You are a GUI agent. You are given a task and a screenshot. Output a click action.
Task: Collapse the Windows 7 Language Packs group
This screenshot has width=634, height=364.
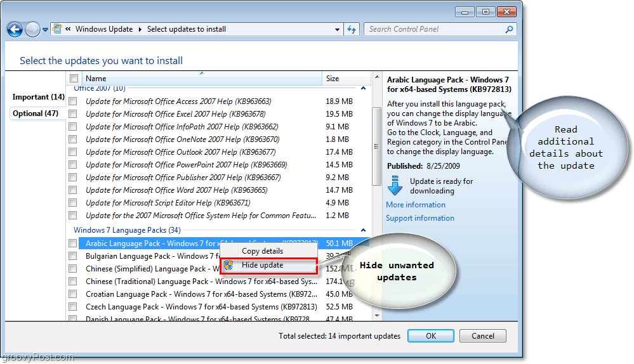point(363,230)
